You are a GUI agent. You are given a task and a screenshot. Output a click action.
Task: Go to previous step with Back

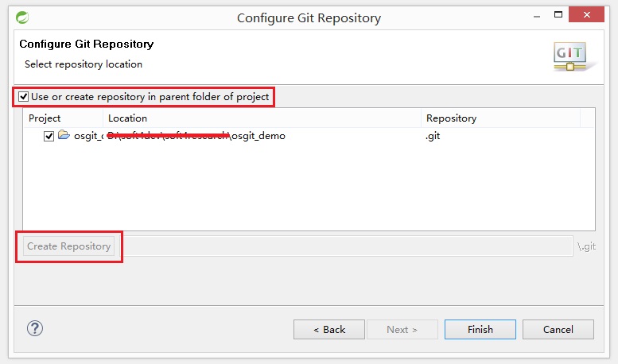(x=329, y=329)
